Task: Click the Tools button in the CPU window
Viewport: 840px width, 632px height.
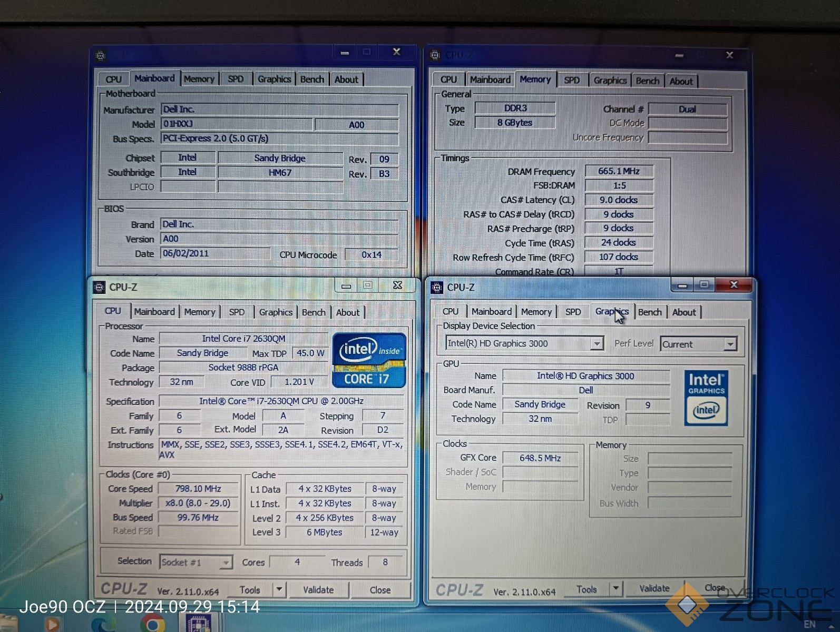Action: [250, 590]
